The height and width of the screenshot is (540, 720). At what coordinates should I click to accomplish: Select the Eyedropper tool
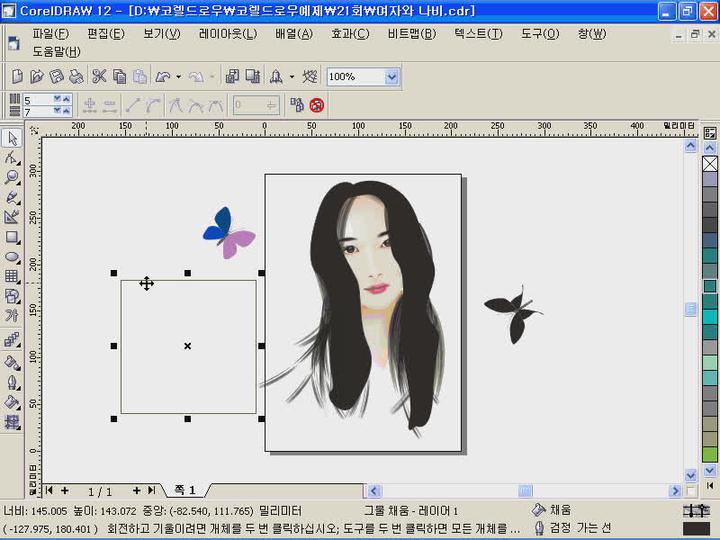coord(12,362)
